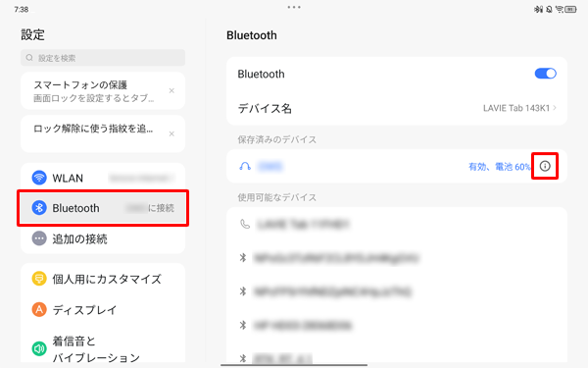
Task: Open info for the saved headphone device
Action: [545, 166]
